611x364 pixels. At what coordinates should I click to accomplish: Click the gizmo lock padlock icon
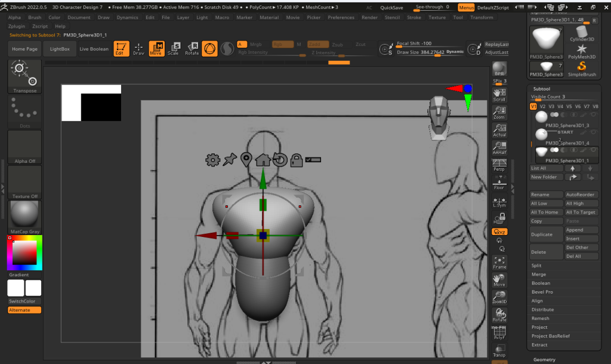[x=295, y=160]
